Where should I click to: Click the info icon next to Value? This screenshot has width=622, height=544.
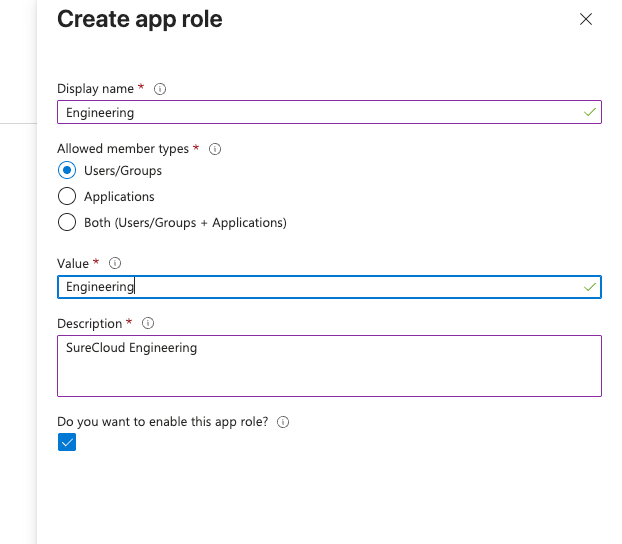[x=115, y=263]
